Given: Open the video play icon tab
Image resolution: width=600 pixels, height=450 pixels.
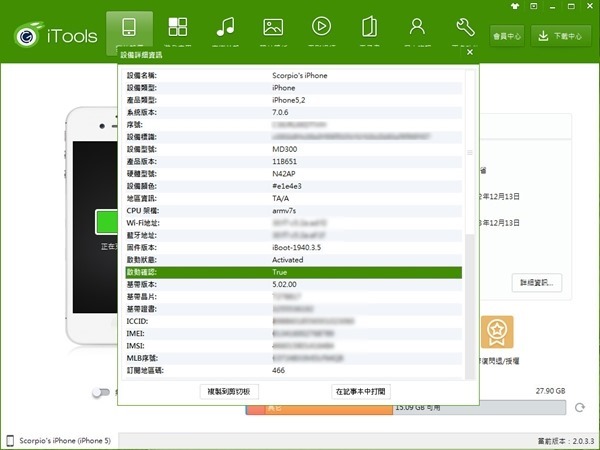Looking at the screenshot, I should 321,28.
